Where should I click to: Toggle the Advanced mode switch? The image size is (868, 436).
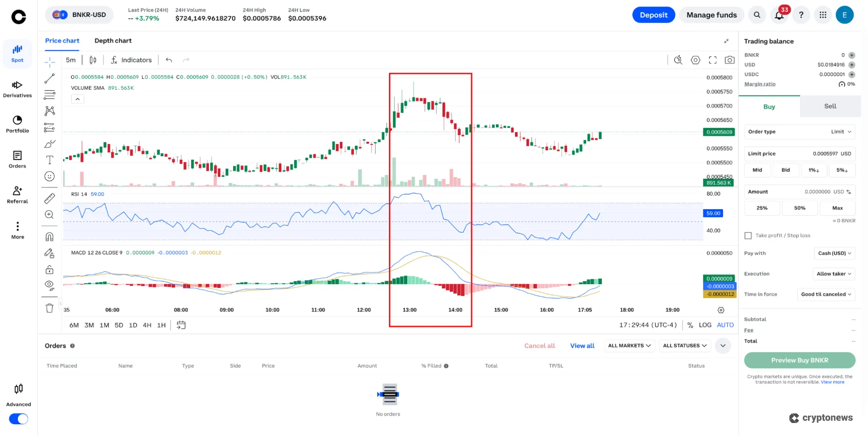[19, 419]
